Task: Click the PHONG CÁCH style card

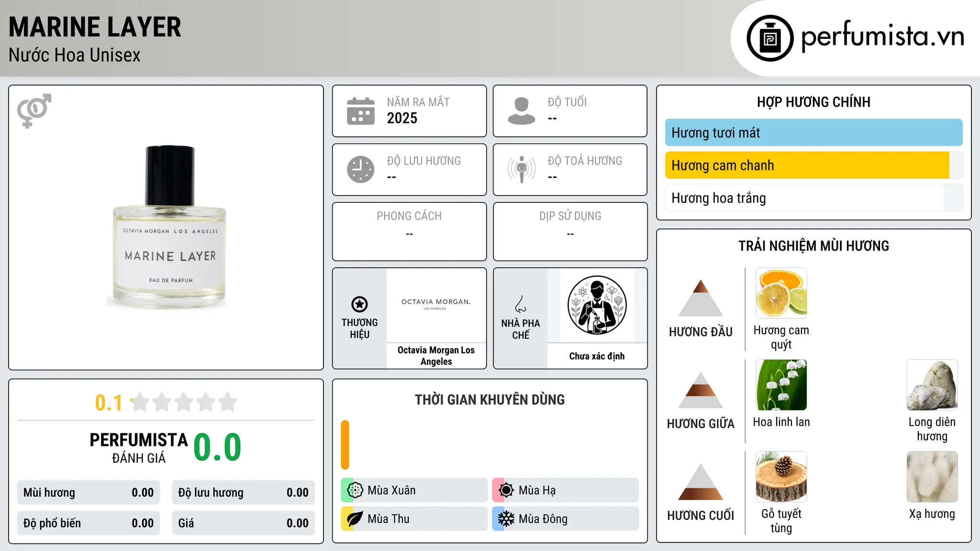Action: coord(409,231)
